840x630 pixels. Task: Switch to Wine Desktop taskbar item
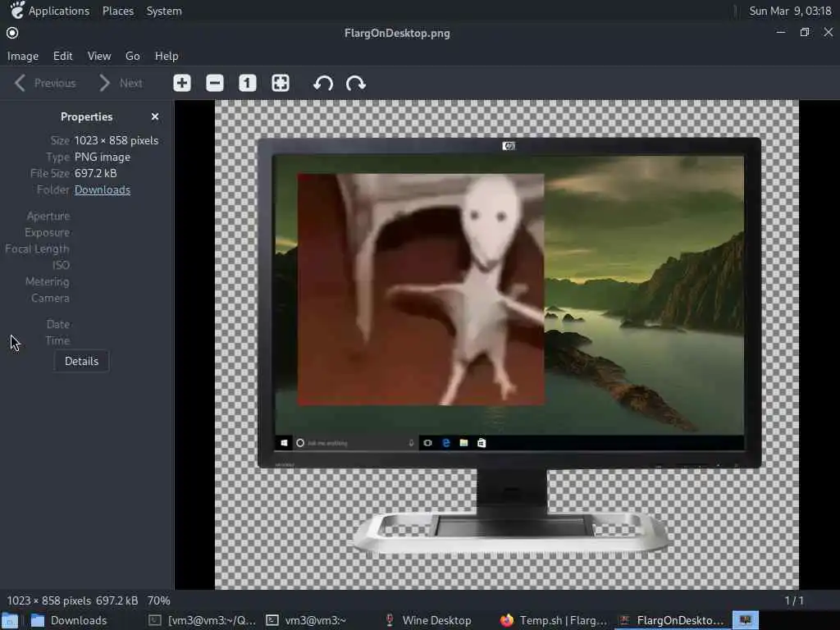click(428, 620)
